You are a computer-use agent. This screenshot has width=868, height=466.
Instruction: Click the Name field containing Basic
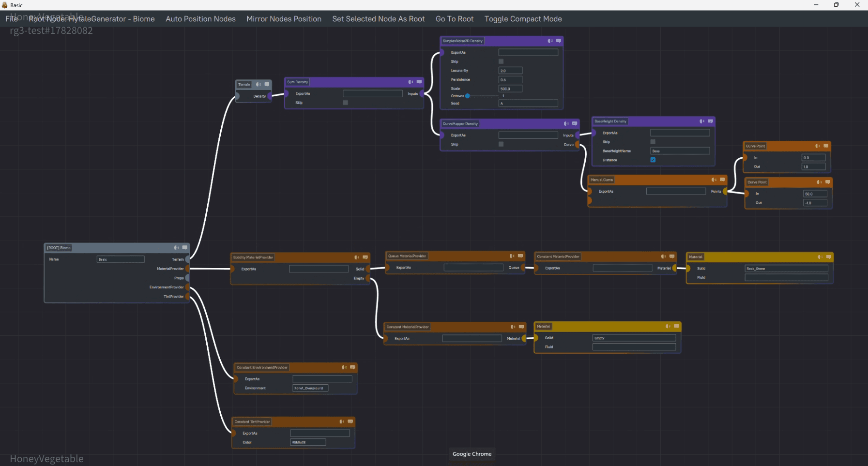[120, 259]
